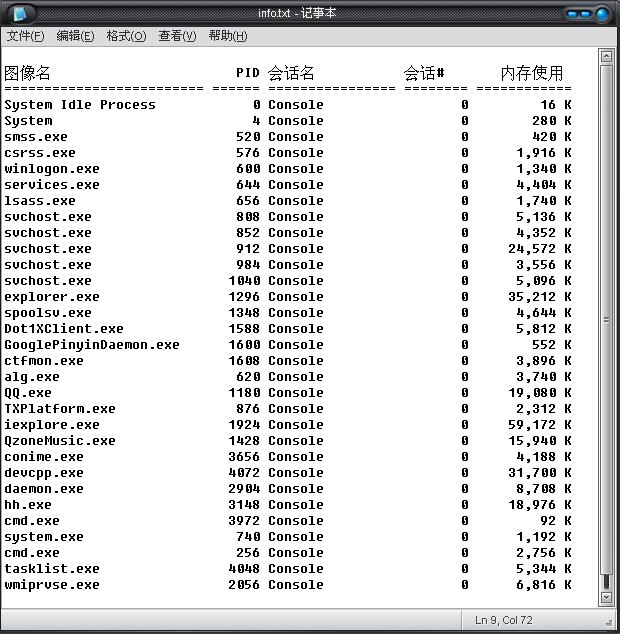The height and width of the screenshot is (634, 620).
Task: Open the 帮助(H) menu
Action: pyautogui.click(x=228, y=36)
